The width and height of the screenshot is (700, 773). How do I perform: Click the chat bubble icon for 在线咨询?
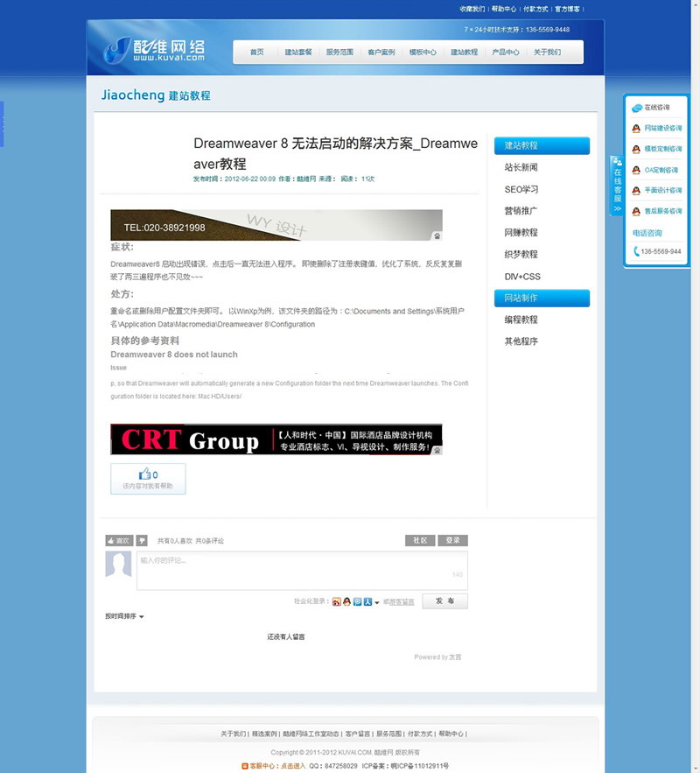(x=637, y=108)
